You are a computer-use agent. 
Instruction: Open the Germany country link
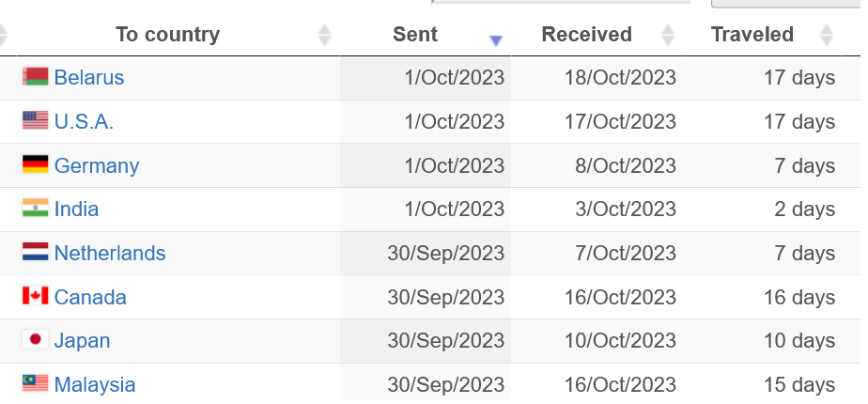pyautogui.click(x=97, y=165)
